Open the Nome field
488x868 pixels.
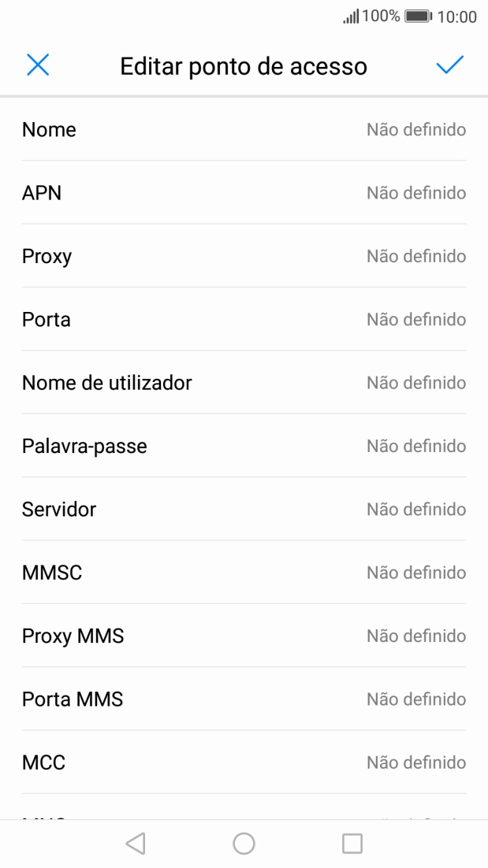(x=244, y=130)
